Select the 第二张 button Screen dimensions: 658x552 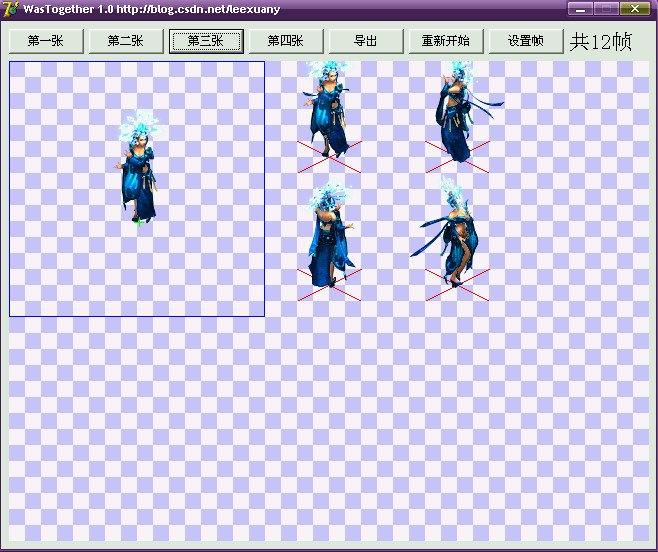coord(126,41)
